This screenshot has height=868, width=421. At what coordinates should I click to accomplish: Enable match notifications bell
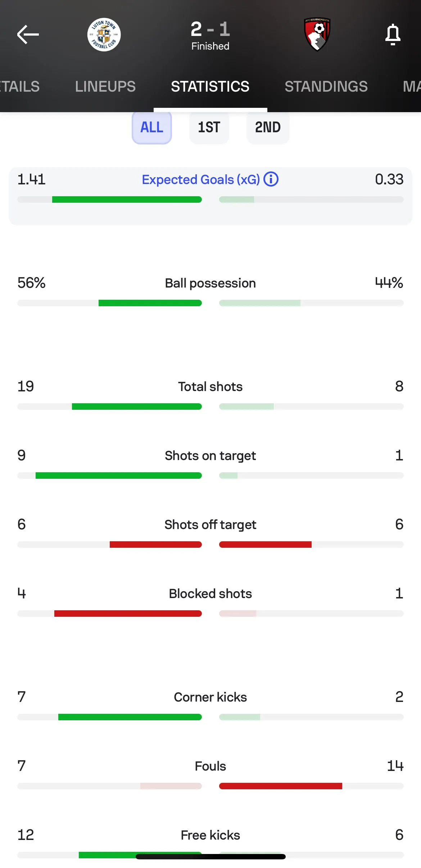click(x=393, y=35)
